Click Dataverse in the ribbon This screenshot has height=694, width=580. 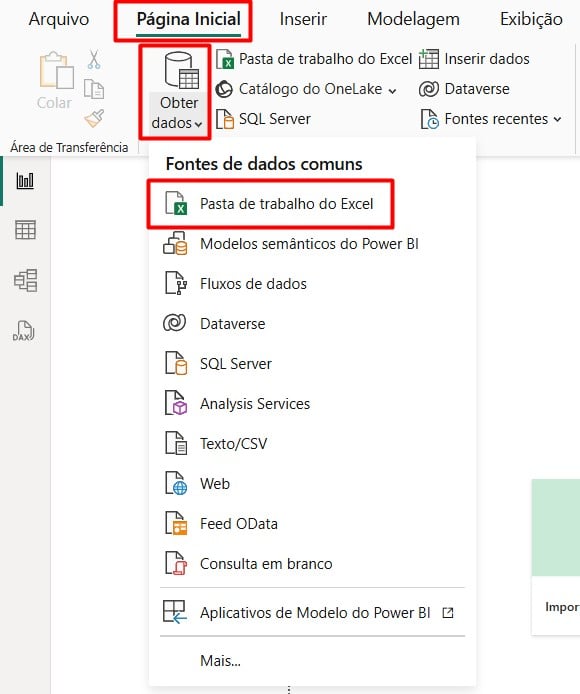464,89
